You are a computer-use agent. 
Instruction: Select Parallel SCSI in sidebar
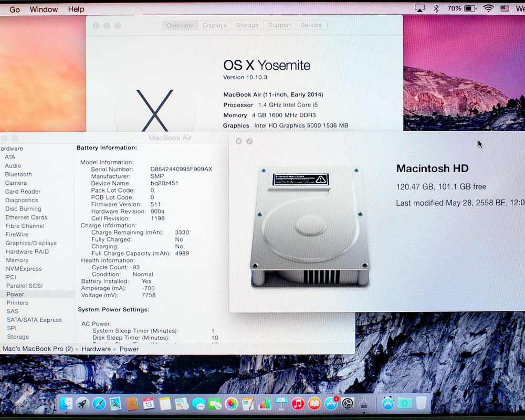coord(25,286)
